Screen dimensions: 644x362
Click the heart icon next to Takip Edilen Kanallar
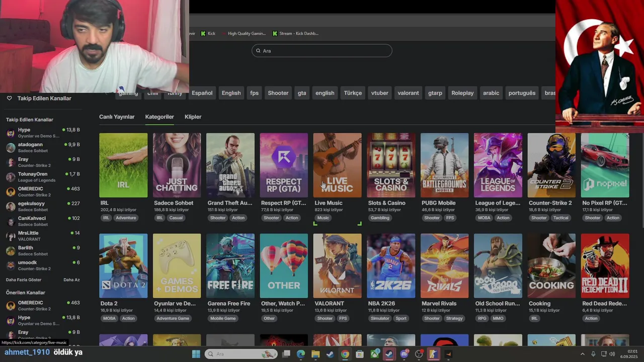click(x=9, y=99)
